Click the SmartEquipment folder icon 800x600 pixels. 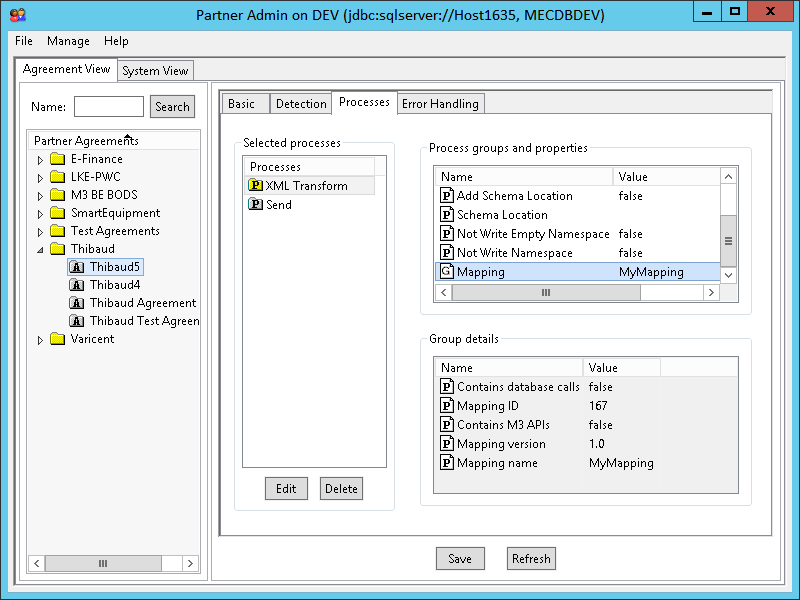tap(58, 213)
